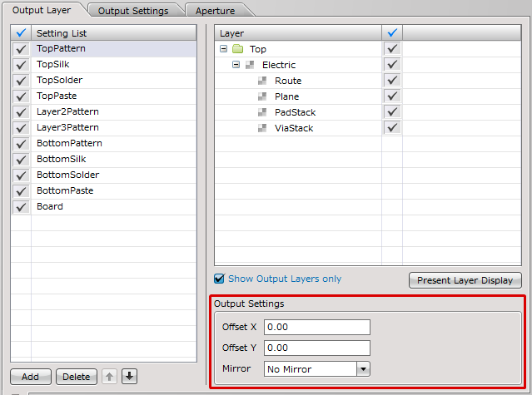Toggle the TopSilk setting checkbox

(x=21, y=65)
